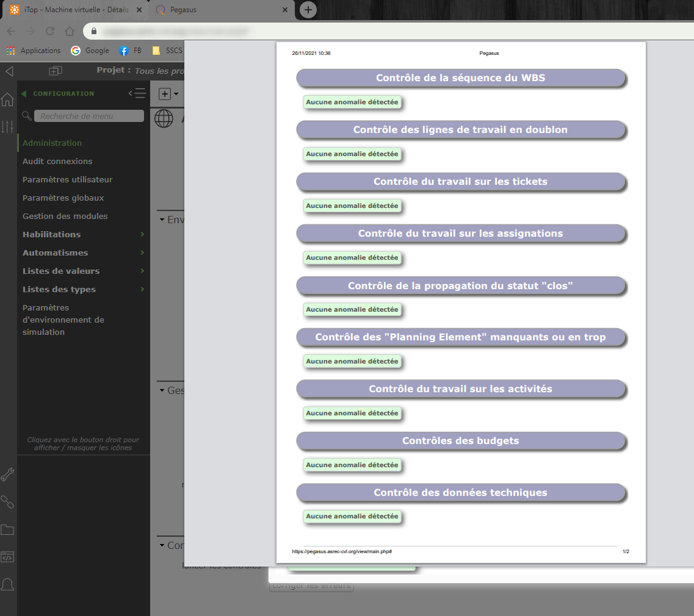Open the sliders settings icon in sidebar
Screen dimensions: 694x616
coord(7,127)
